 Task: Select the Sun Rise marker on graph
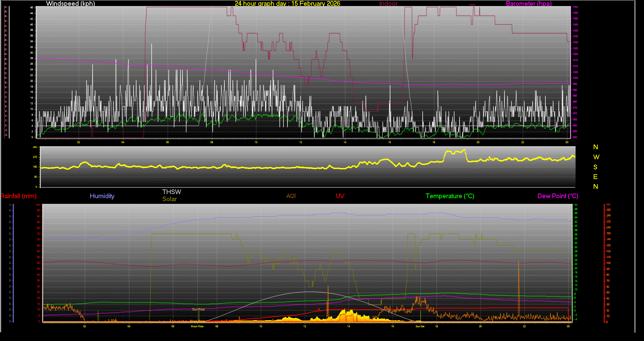[198, 309]
